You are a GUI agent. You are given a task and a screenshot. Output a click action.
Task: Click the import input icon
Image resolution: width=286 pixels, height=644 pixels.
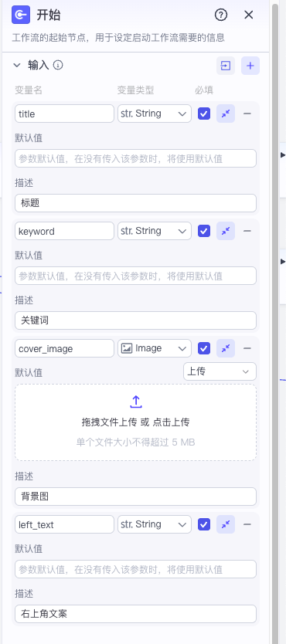click(226, 66)
